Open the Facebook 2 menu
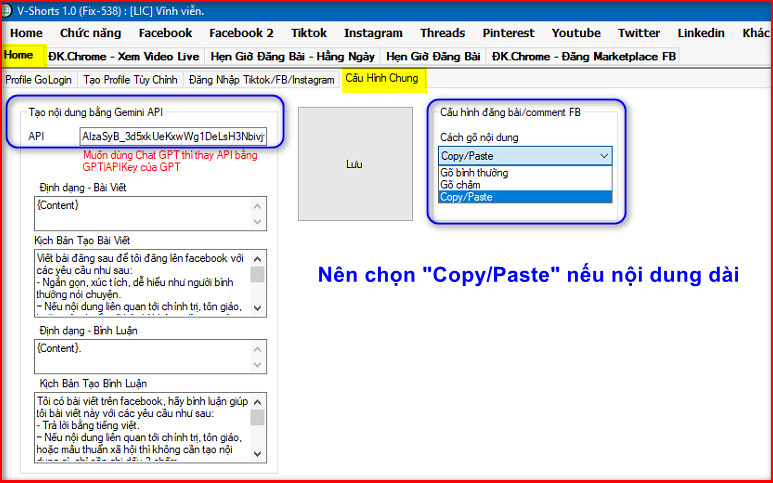This screenshot has width=773, height=483. coord(241,33)
